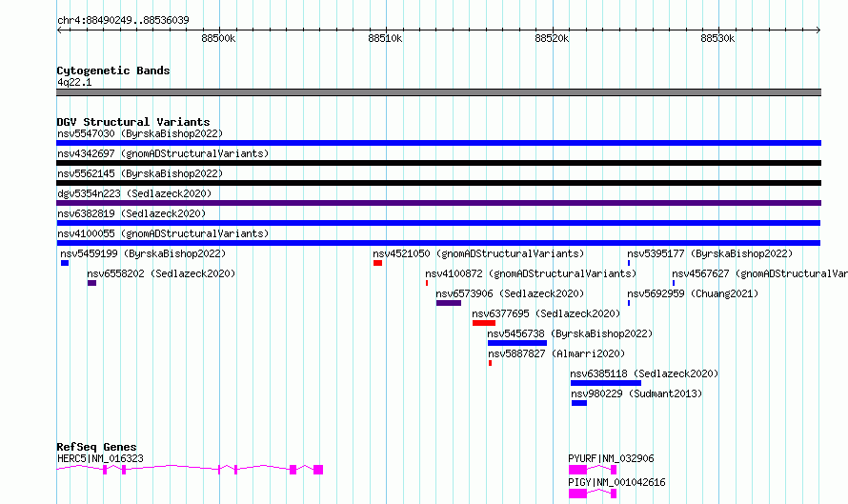Click the 88520k ruler tick label
Viewport: 848px width, 504px height.
pyautogui.click(x=552, y=38)
